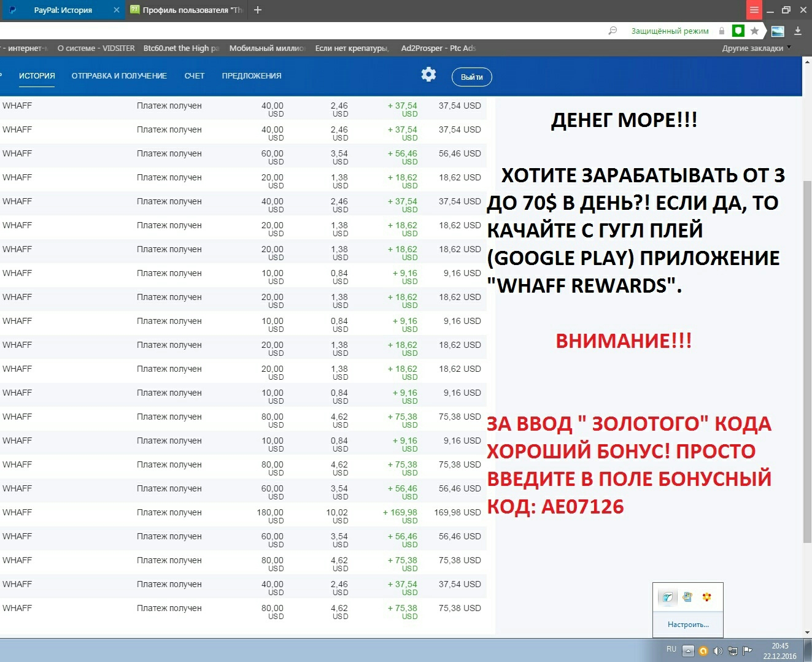Close the PayPal: История tab
The width and height of the screenshot is (812, 662).
[x=117, y=10]
